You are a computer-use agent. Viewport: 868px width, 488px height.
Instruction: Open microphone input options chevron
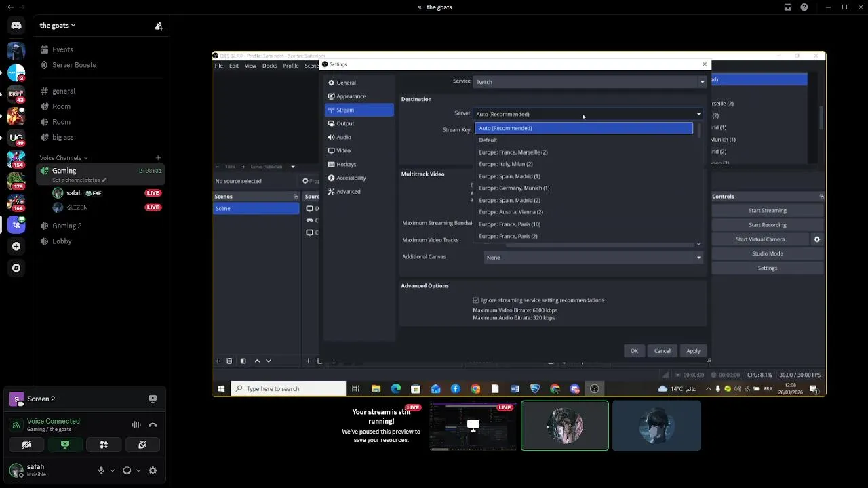[x=113, y=470]
